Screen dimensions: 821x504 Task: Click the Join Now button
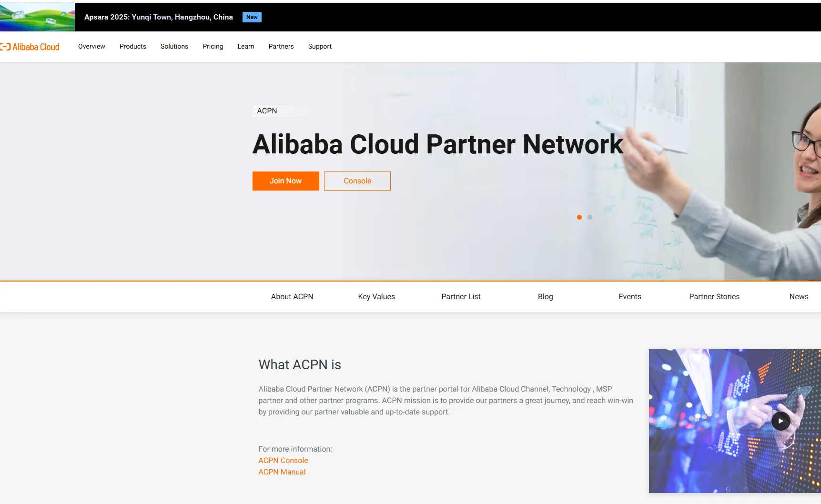[x=286, y=181]
